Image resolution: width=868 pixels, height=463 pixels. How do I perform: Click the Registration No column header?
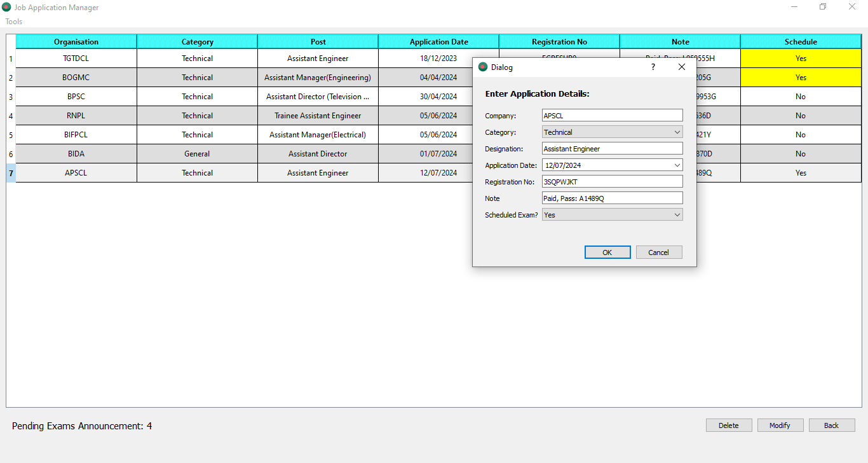point(559,42)
